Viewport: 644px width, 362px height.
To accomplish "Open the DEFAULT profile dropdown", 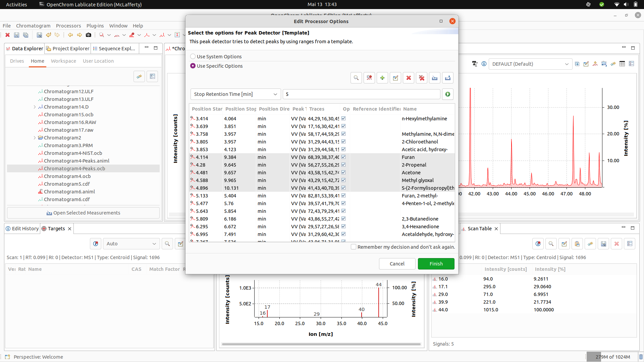I will [567, 64].
